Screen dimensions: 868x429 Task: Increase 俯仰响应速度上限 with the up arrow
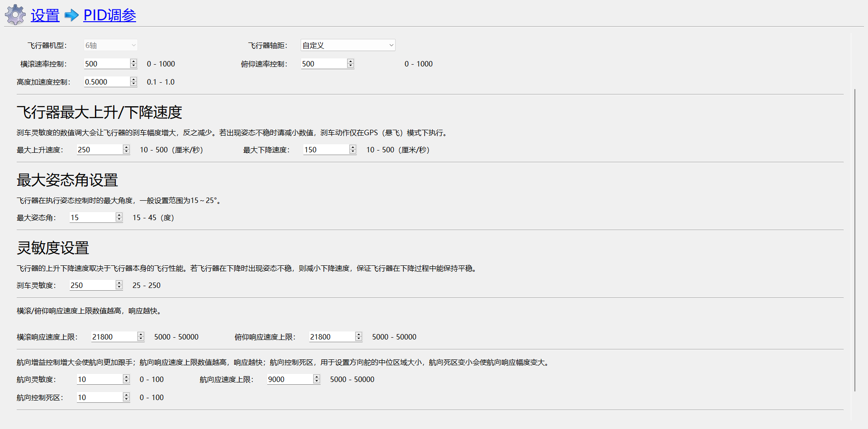359,335
